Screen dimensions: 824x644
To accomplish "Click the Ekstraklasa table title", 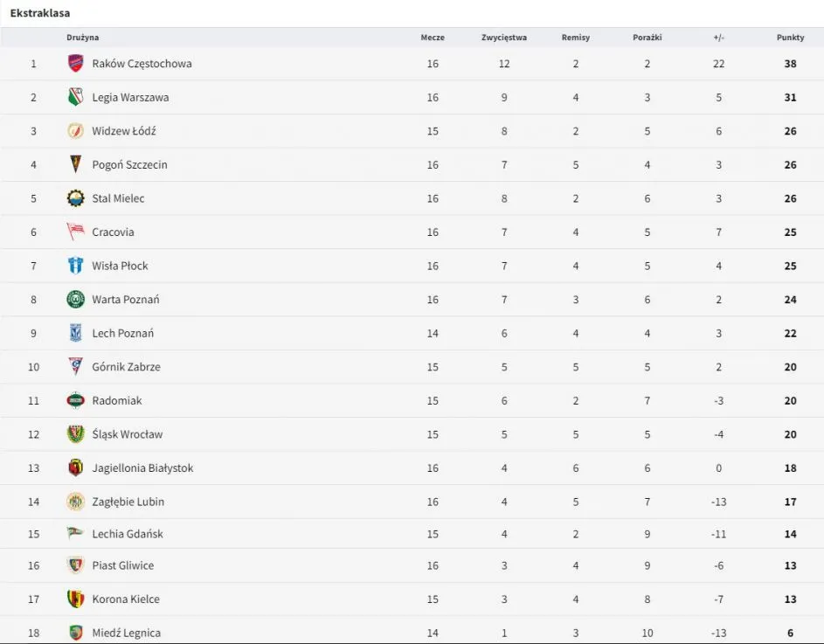I will (x=40, y=13).
